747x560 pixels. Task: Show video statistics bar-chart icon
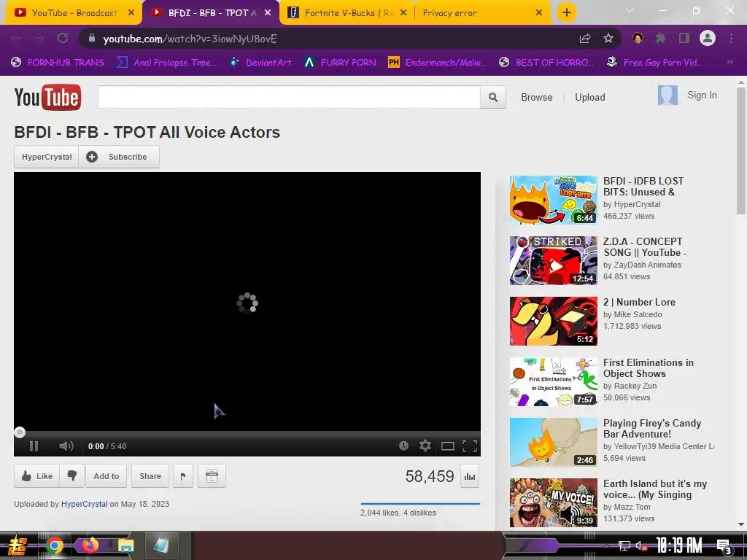click(x=470, y=476)
